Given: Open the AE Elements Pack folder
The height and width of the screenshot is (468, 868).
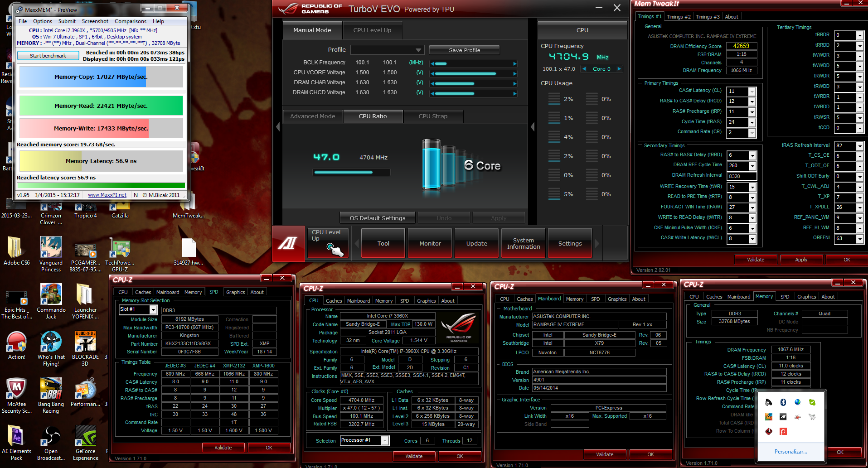Looking at the screenshot, I should click(x=16, y=443).
